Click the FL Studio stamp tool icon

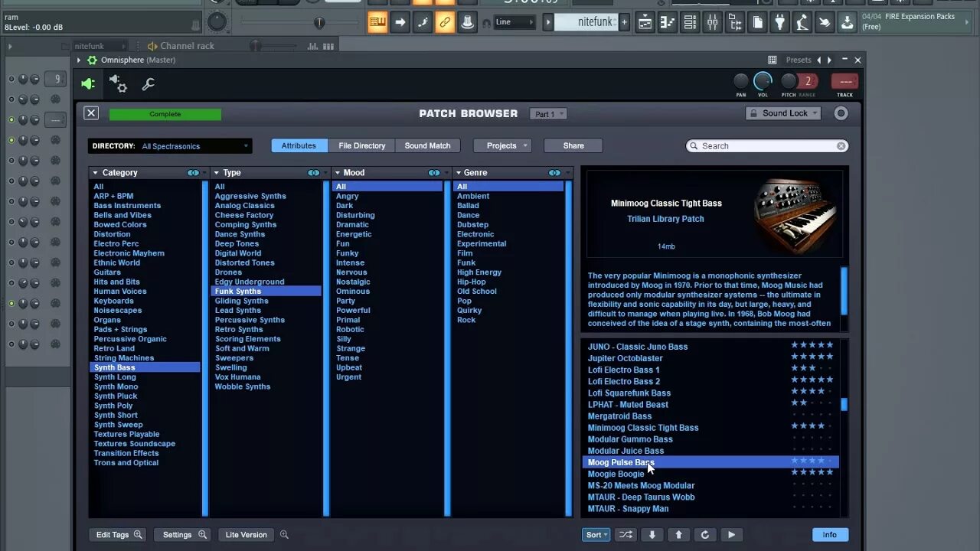coord(467,22)
